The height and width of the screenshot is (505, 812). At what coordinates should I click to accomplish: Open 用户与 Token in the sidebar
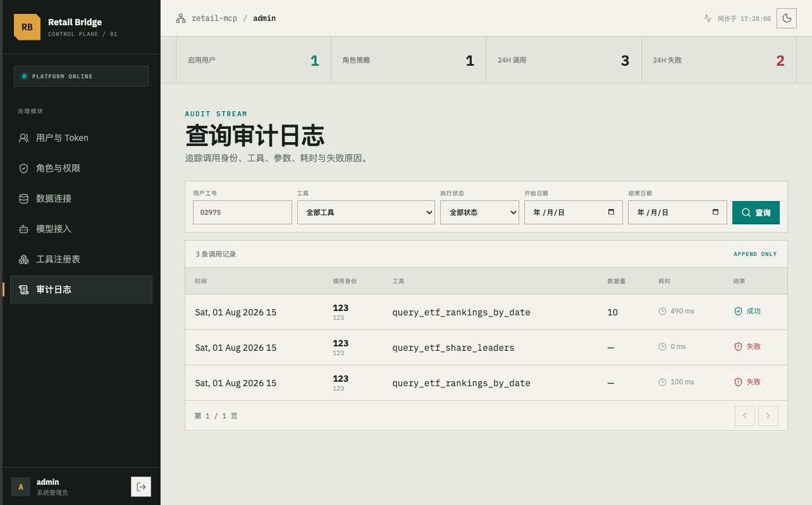click(x=81, y=138)
